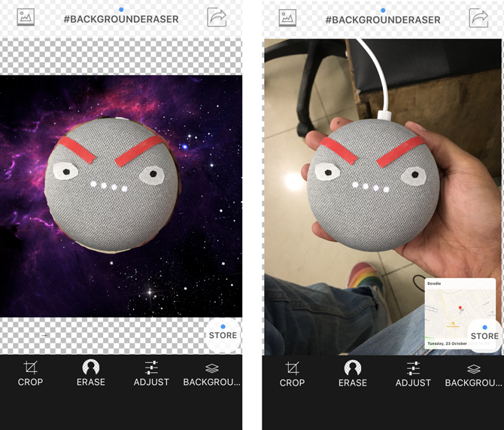504x430 pixels.
Task: Tap the #BACKGROUNDERASER title on the left screen
Action: pyautogui.click(x=121, y=19)
